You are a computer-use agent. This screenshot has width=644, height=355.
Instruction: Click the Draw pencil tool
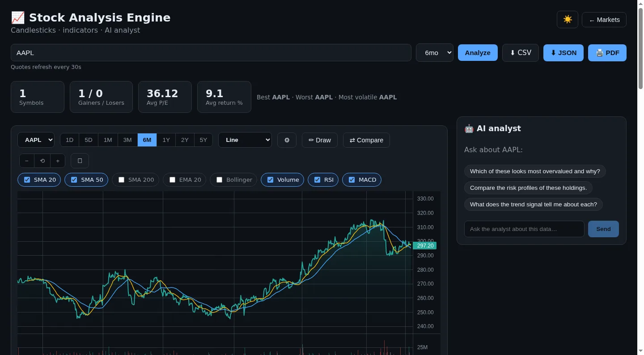pos(320,140)
